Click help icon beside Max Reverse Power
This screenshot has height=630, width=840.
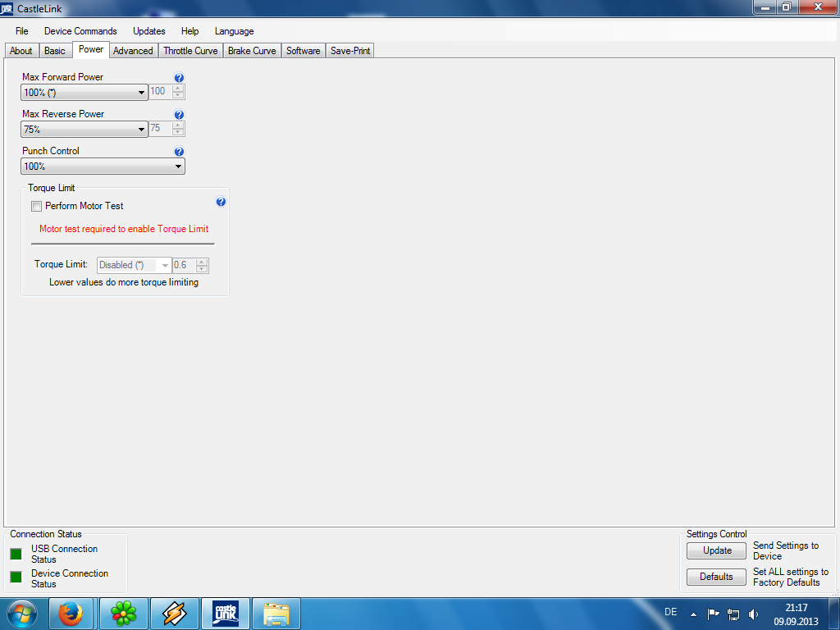[179, 115]
